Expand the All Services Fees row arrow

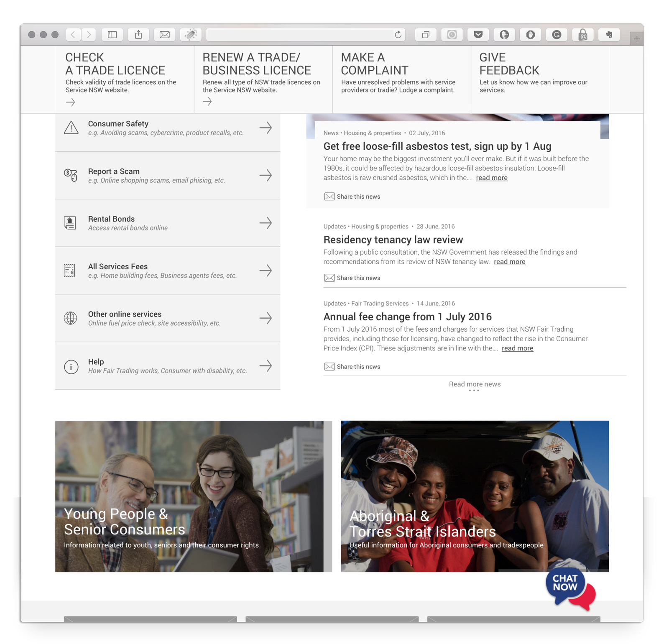pyautogui.click(x=266, y=271)
